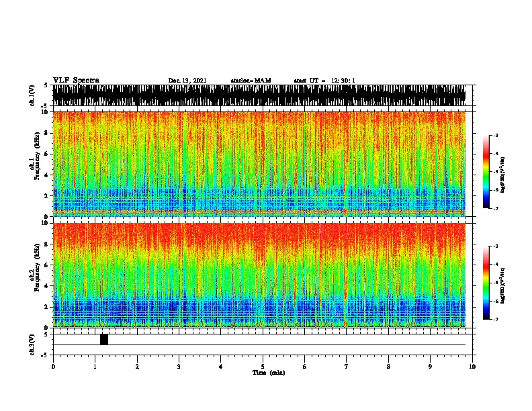Click the "10" time axis tick label
Image resolution: width=532 pixels, height=411 pixels.
472,367
